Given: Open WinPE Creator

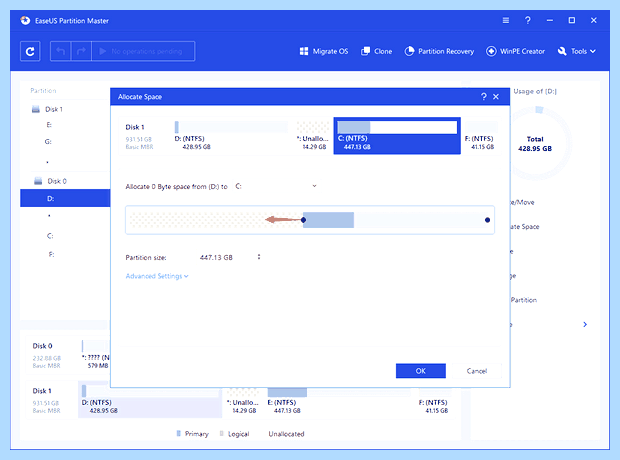Looking at the screenshot, I should 515,51.
